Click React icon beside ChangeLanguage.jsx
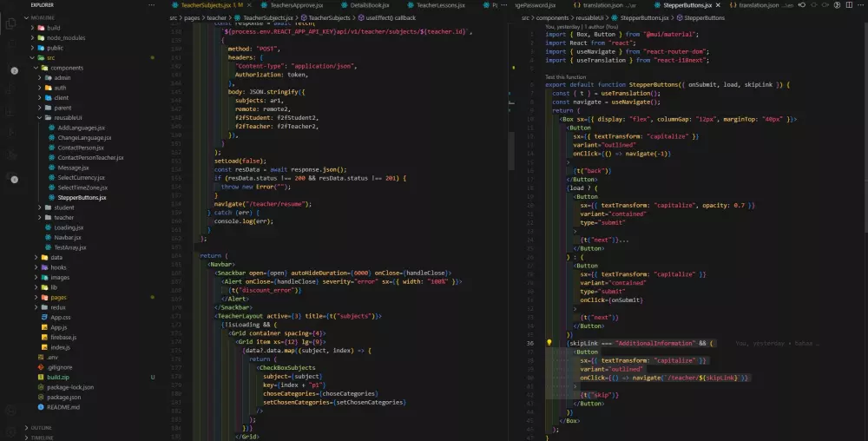This screenshot has height=441, width=868. point(51,138)
